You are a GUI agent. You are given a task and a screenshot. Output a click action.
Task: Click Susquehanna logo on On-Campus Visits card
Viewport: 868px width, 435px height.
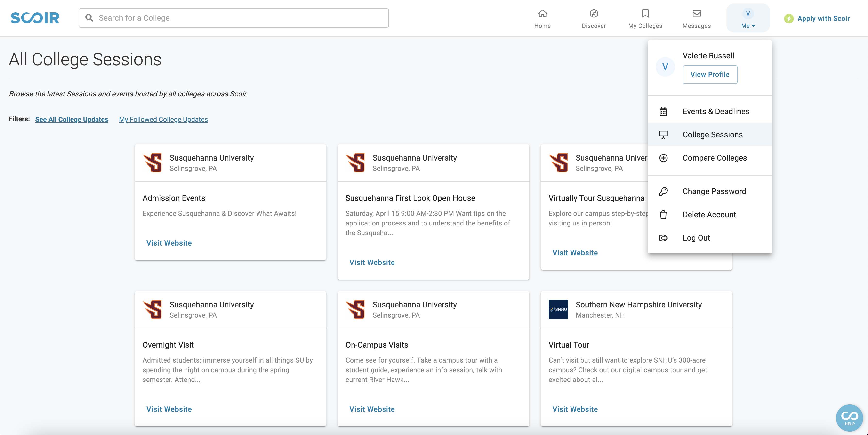point(355,309)
